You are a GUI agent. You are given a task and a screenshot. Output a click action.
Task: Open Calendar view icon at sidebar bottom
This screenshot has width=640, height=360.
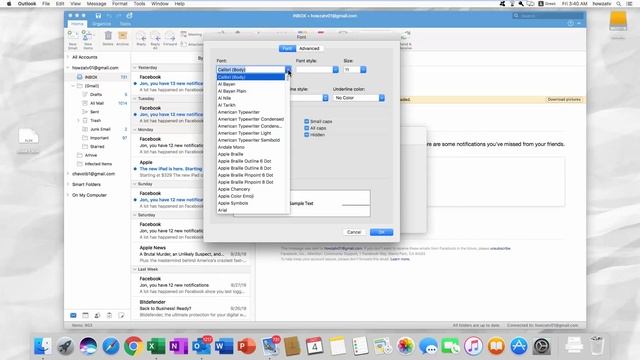click(x=85, y=315)
